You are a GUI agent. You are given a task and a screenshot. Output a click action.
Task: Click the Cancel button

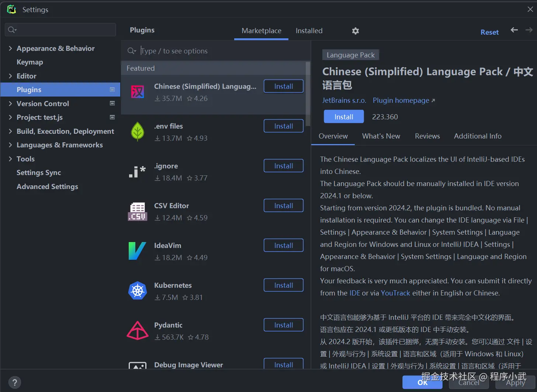[469, 382]
